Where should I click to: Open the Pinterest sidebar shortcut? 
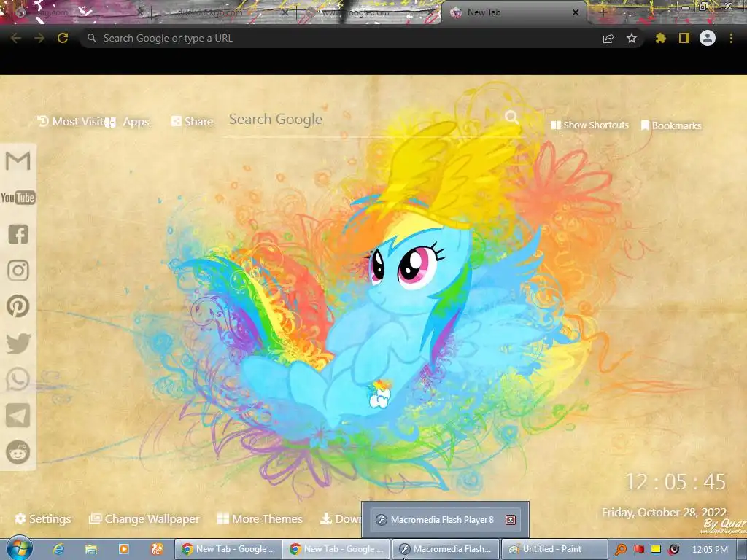pos(18,306)
